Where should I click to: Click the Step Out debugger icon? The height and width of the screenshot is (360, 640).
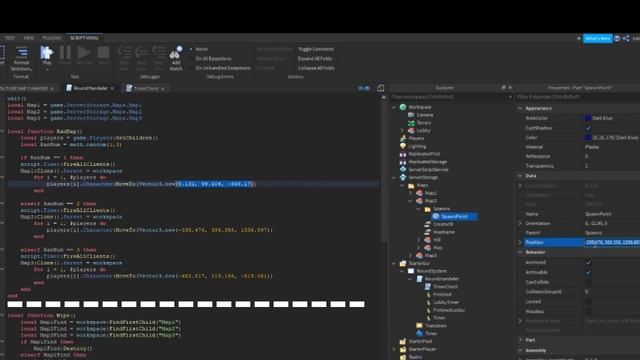point(159,52)
